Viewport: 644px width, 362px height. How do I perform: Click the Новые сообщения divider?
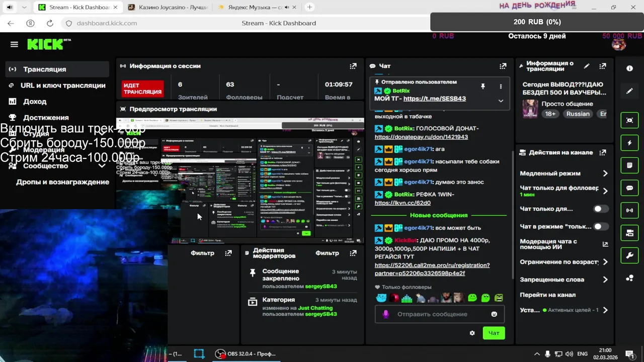pyautogui.click(x=439, y=215)
